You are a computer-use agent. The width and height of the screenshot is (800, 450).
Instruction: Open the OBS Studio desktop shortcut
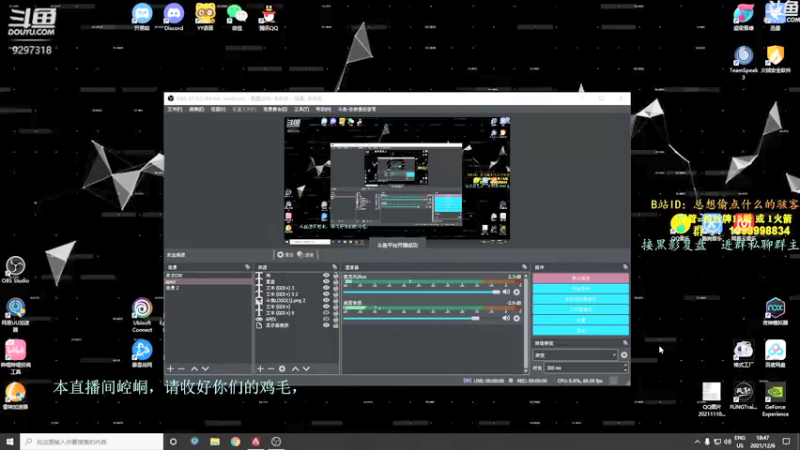[15, 269]
